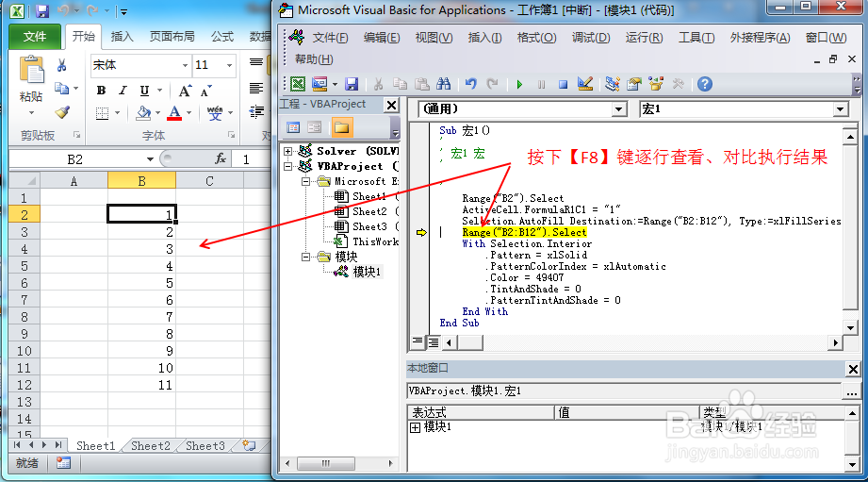The height and width of the screenshot is (482, 868).
Task: Open the font size 11 dropdown
Action: [x=229, y=65]
